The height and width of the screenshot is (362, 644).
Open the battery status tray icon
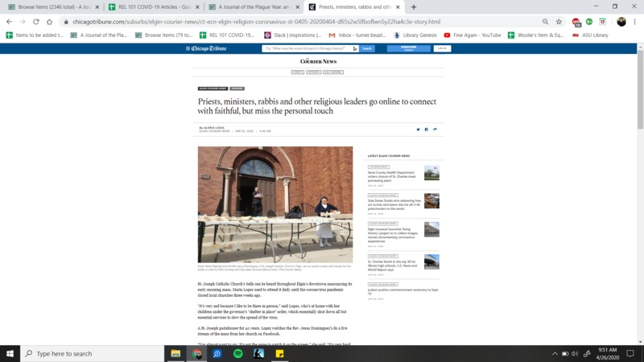tap(565, 353)
